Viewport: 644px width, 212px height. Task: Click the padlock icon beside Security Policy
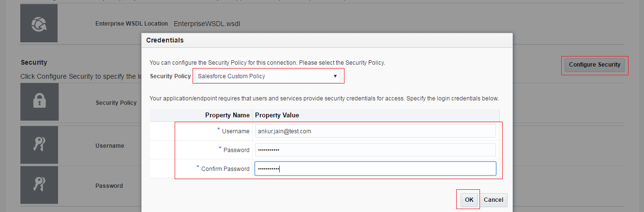(x=39, y=102)
